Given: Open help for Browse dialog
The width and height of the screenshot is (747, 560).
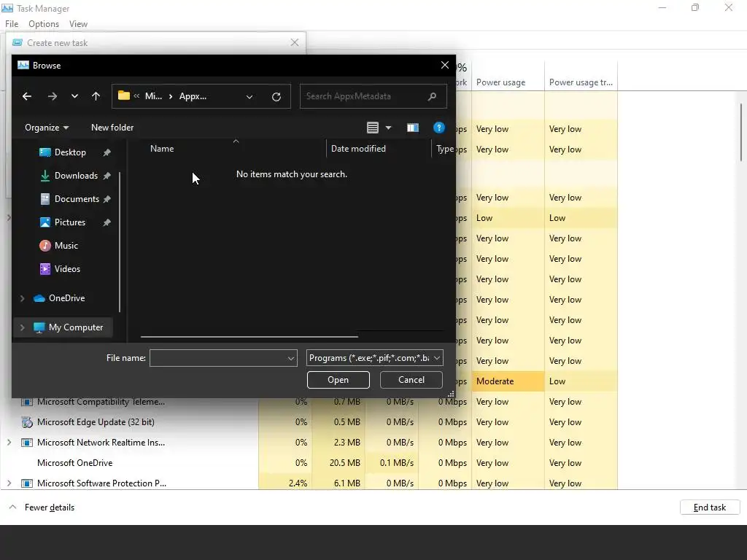Looking at the screenshot, I should pos(438,128).
